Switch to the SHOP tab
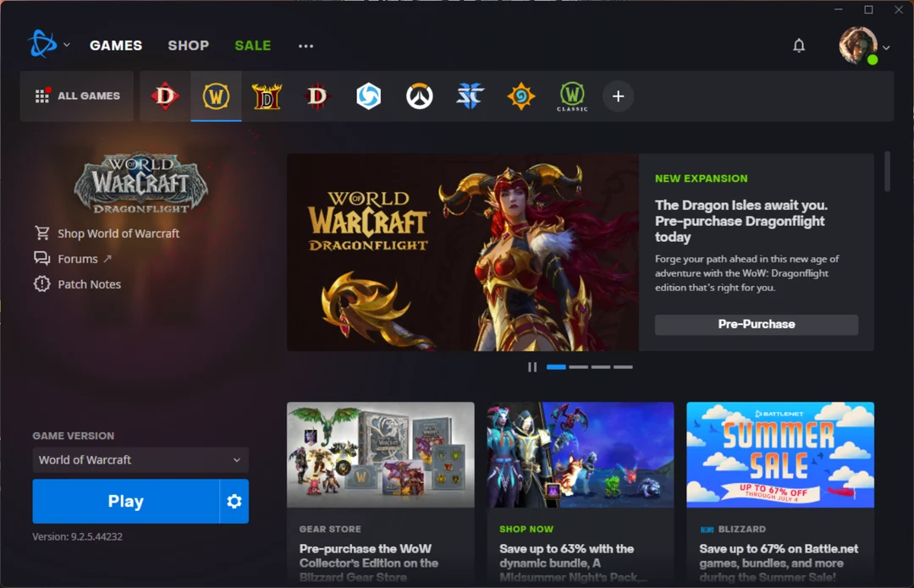Screen dimensions: 914x588 click(188, 46)
